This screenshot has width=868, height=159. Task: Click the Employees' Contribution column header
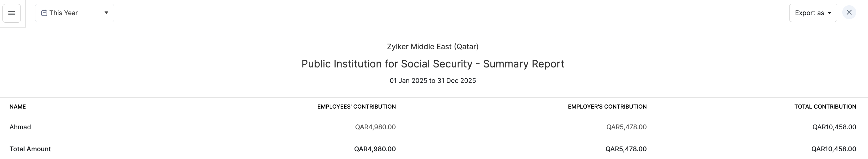pyautogui.click(x=356, y=106)
